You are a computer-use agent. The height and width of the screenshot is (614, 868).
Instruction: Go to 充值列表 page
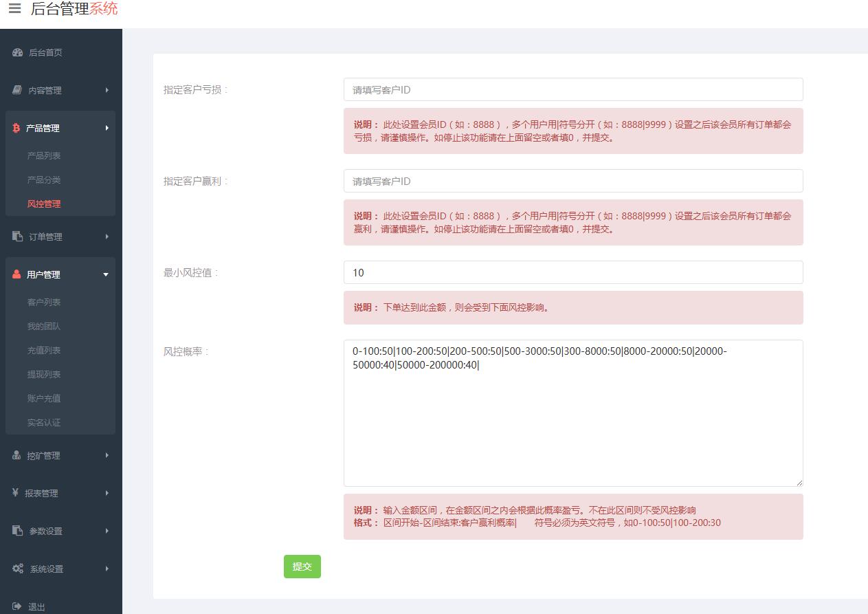coord(44,350)
